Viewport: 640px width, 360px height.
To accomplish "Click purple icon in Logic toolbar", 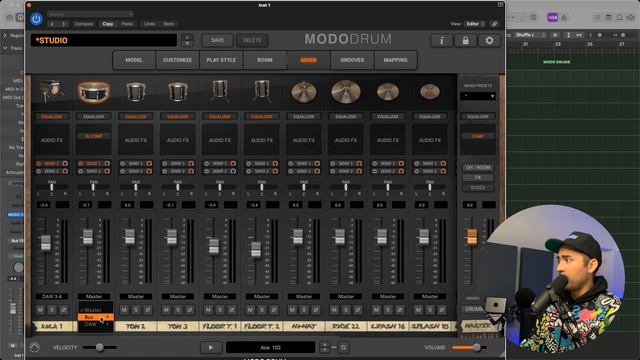I will [552, 18].
